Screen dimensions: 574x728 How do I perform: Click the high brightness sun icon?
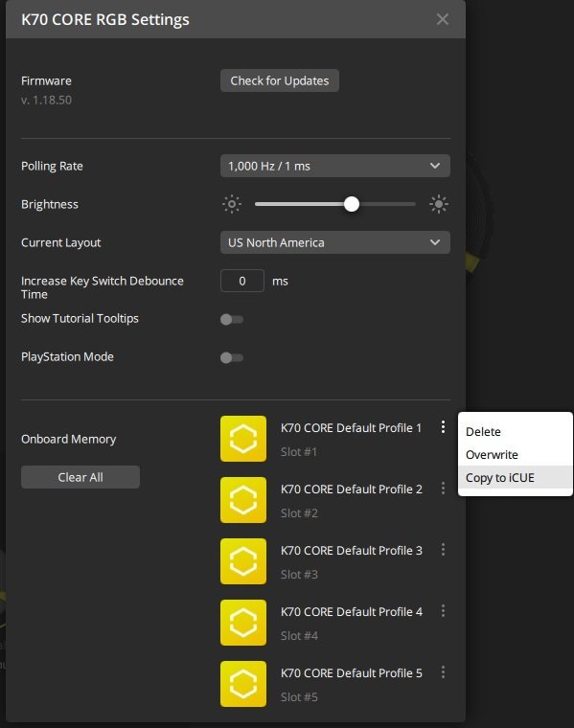coord(439,204)
